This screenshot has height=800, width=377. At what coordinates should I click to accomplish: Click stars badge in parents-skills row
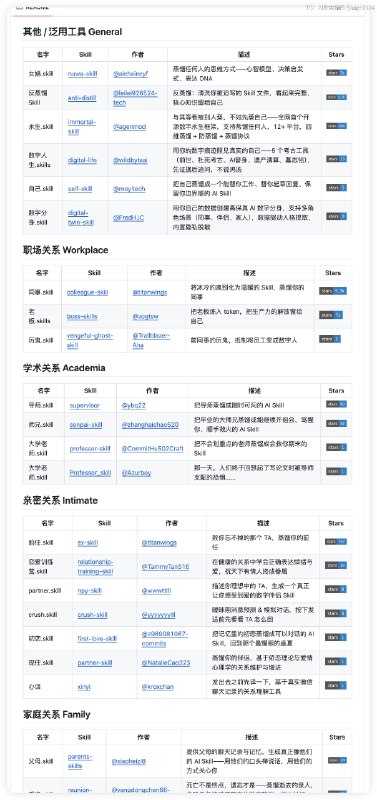(x=338, y=760)
